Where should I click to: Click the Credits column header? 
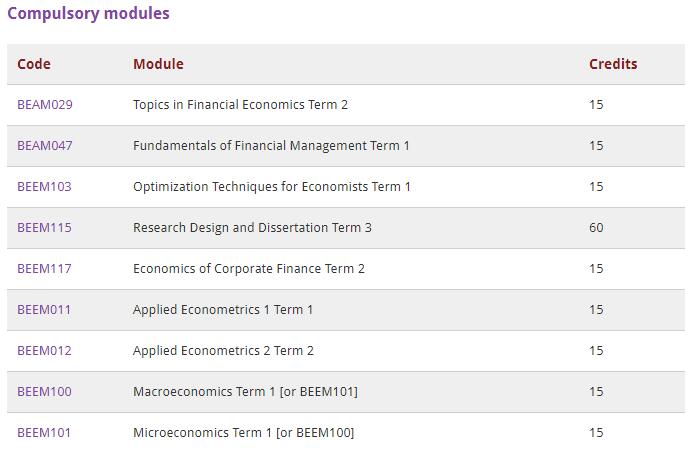613,64
